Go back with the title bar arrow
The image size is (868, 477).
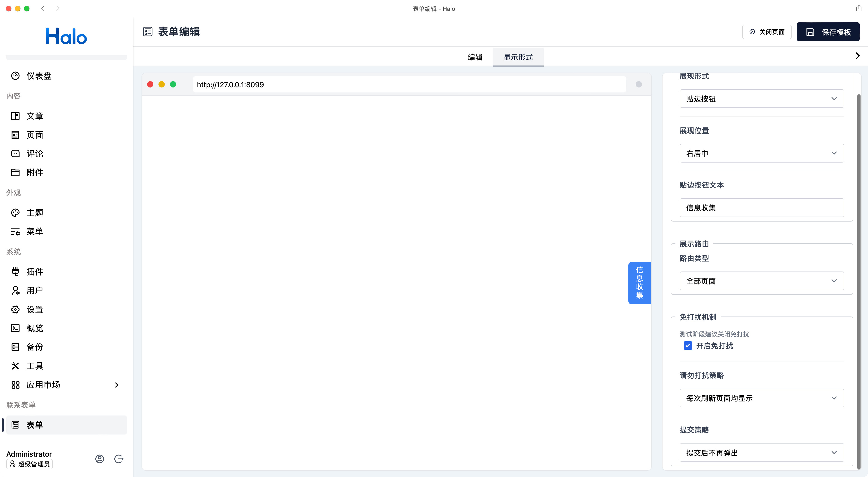coord(43,8)
